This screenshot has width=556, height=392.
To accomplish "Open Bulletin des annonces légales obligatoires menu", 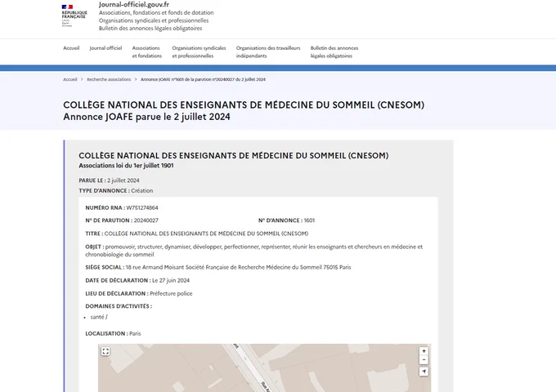I will [x=334, y=52].
